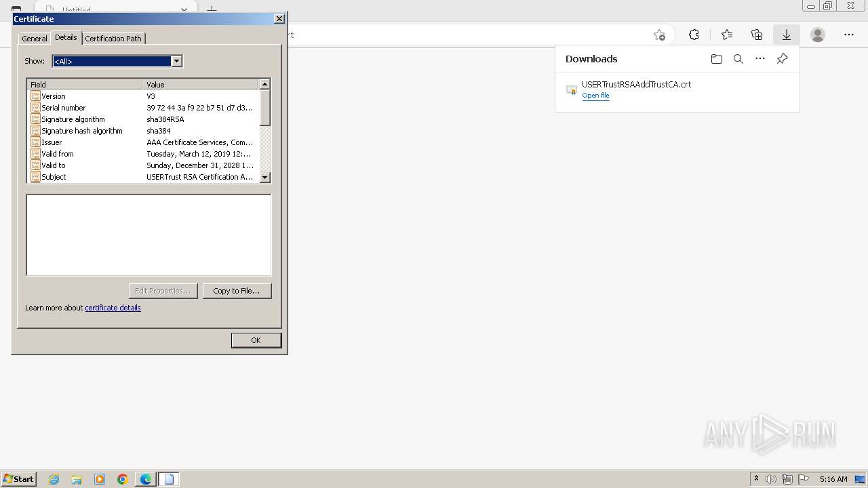
Task: Close the Certificate dialog
Action: click(279, 19)
